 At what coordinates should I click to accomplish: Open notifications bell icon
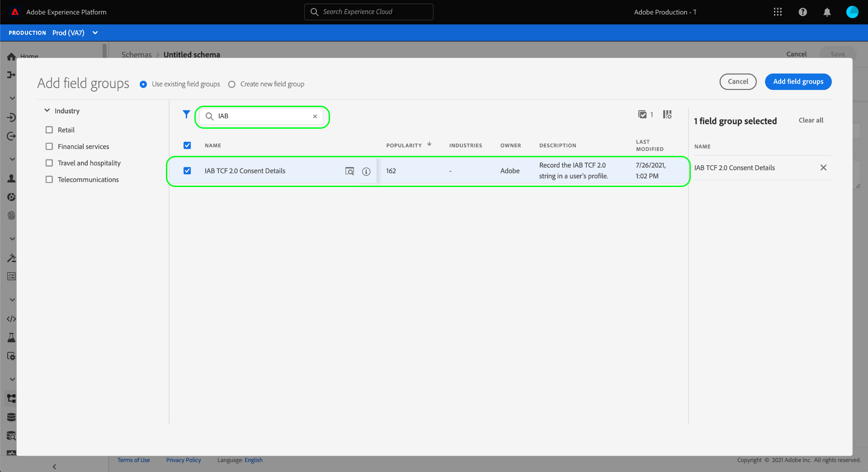tap(827, 12)
